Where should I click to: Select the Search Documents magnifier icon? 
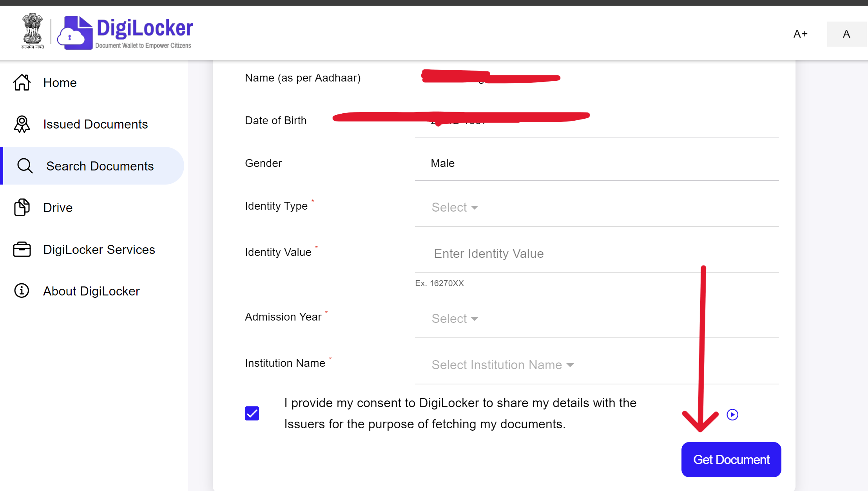pyautogui.click(x=25, y=165)
